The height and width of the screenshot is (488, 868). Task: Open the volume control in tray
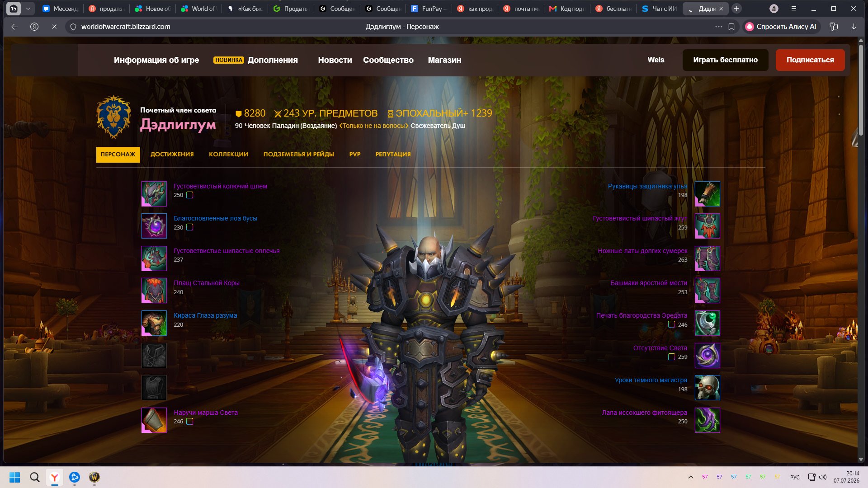point(823,477)
